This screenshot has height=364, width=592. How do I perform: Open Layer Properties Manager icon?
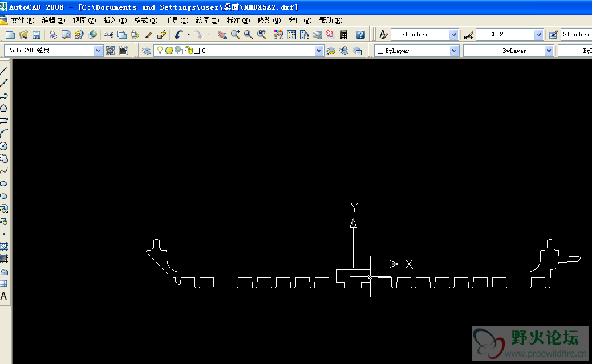click(x=147, y=51)
